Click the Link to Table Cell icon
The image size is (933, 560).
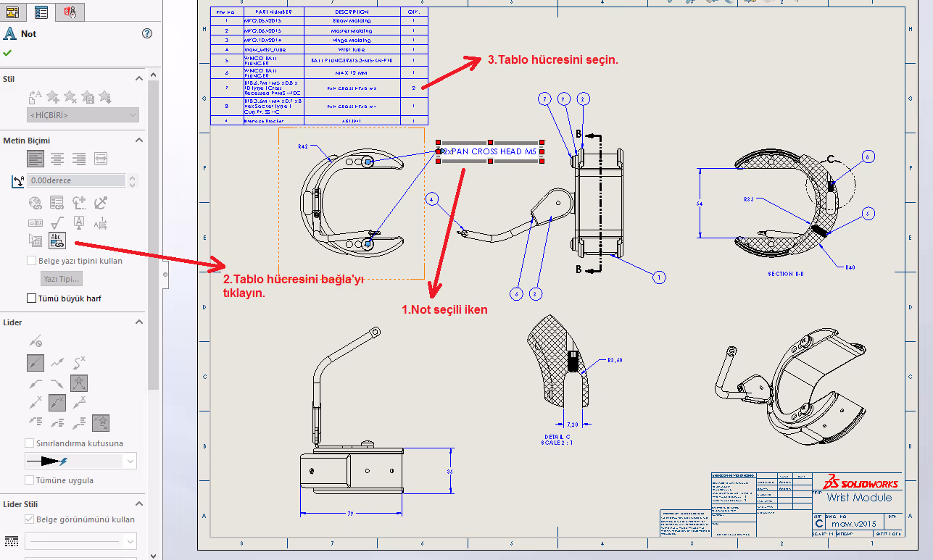pyautogui.click(x=57, y=240)
